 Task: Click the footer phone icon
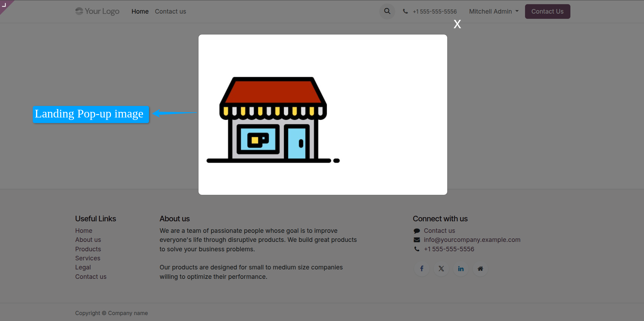click(x=417, y=249)
